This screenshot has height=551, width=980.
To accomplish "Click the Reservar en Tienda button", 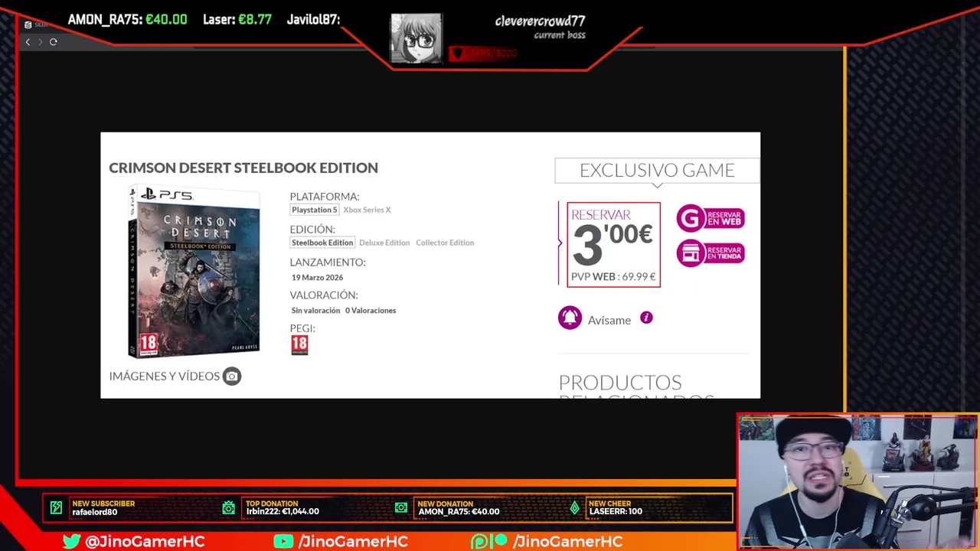I will pos(710,253).
